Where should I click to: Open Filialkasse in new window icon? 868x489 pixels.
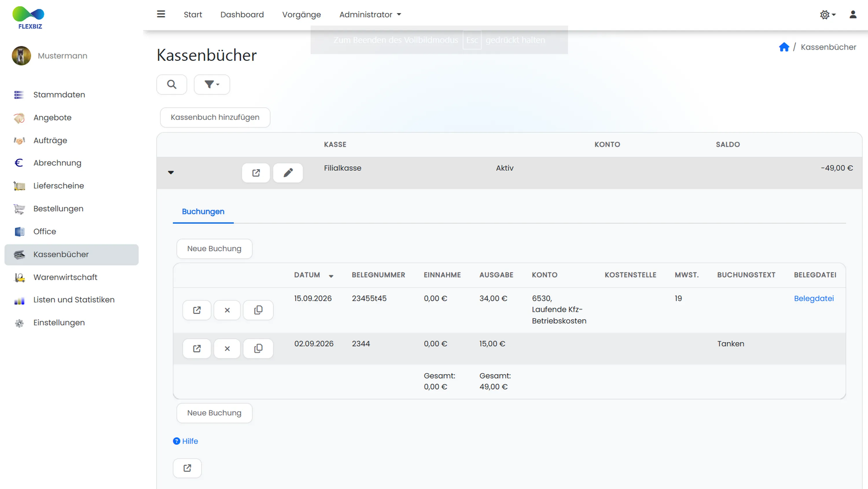(x=256, y=173)
